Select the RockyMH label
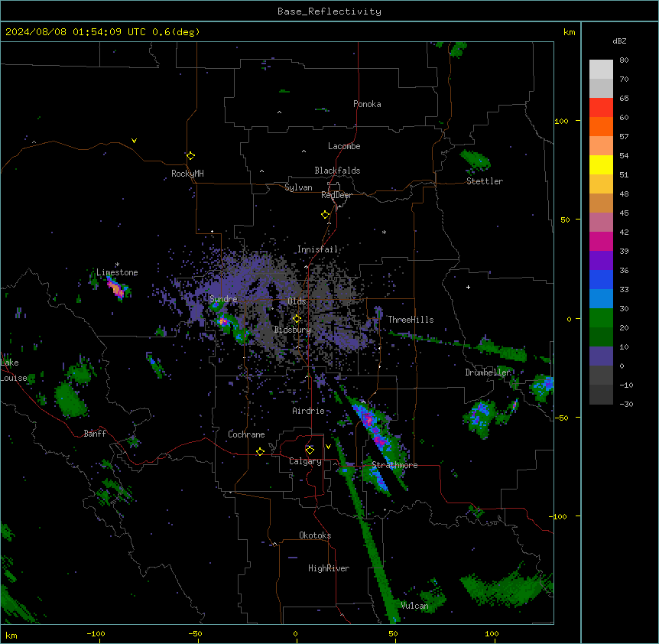The height and width of the screenshot is (644, 659). [x=187, y=174]
